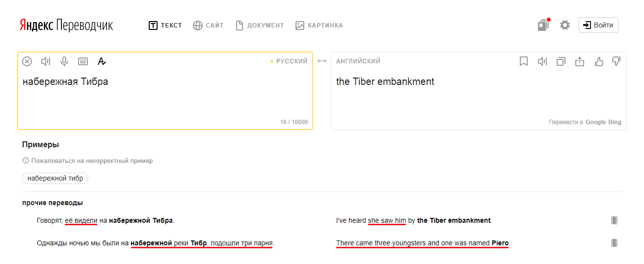Copy the translated text
Viewport: 644px width, 264px height.
(x=561, y=61)
